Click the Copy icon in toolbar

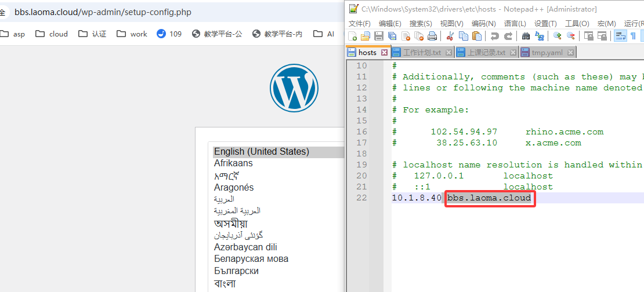click(464, 36)
